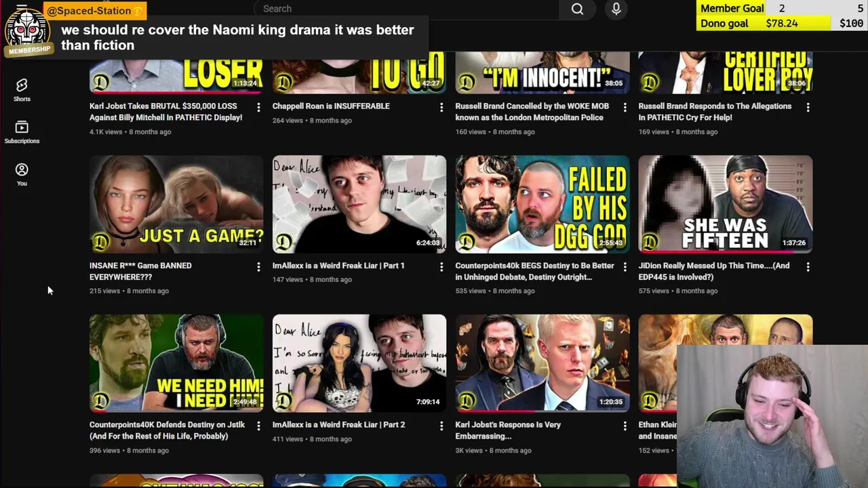Viewport: 868px width, 488px height.
Task: Open options menu for Russell Brand WOKE MOB video
Action: point(625,107)
